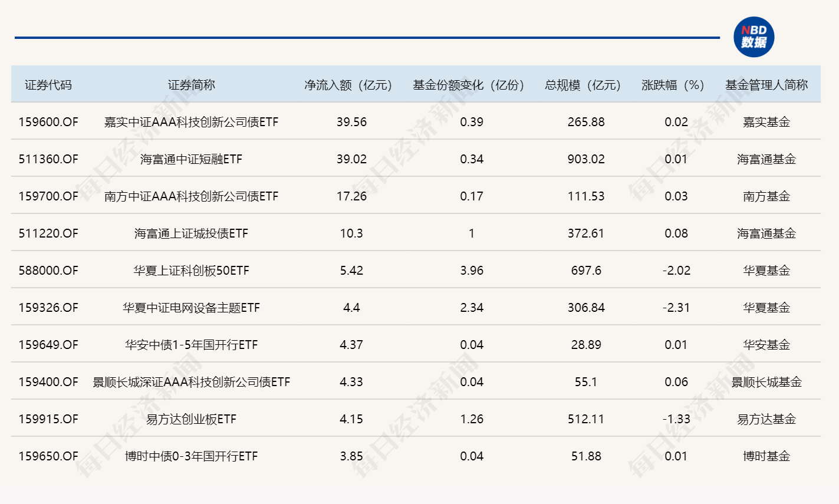The height and width of the screenshot is (504, 839).
Task: Select 基金份额变化 column header
Action: [x=469, y=85]
